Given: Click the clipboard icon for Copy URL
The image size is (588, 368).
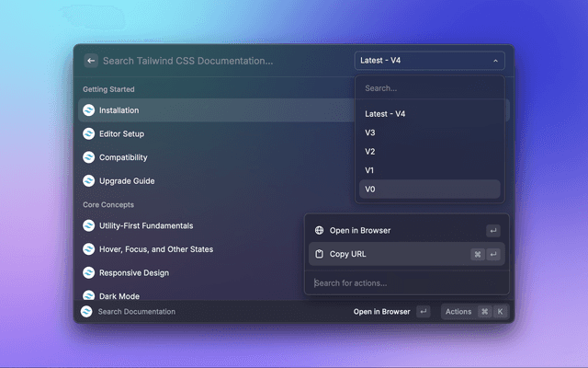Looking at the screenshot, I should coord(319,254).
